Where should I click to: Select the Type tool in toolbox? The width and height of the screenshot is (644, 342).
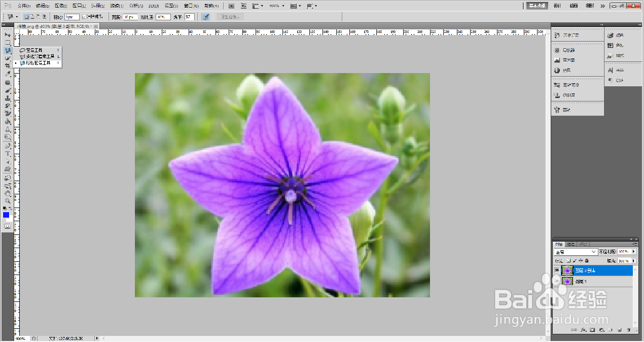(x=8, y=153)
